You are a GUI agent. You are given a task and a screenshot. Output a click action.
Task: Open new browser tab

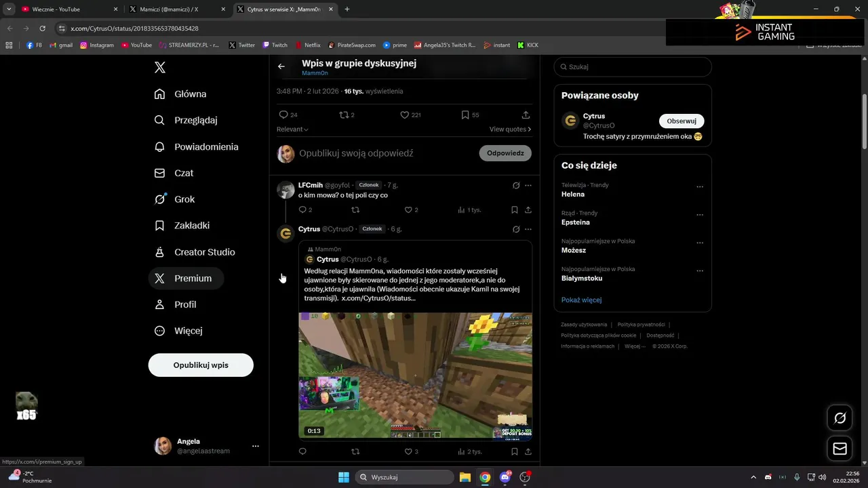(x=347, y=9)
